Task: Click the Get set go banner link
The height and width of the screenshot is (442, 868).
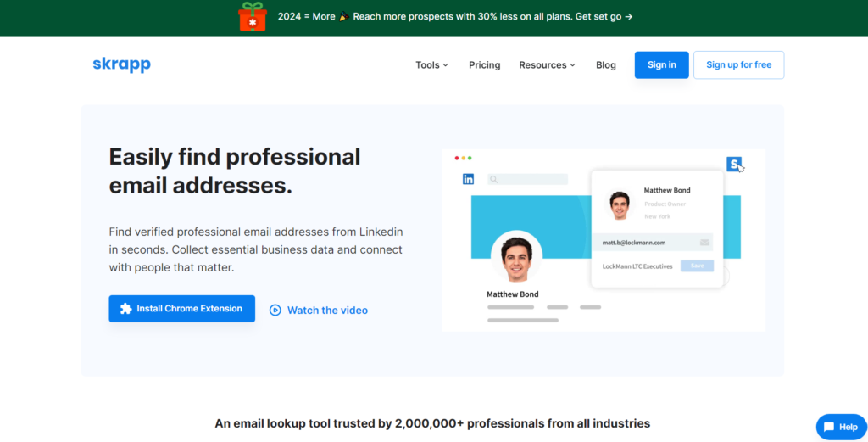Action: (x=604, y=17)
